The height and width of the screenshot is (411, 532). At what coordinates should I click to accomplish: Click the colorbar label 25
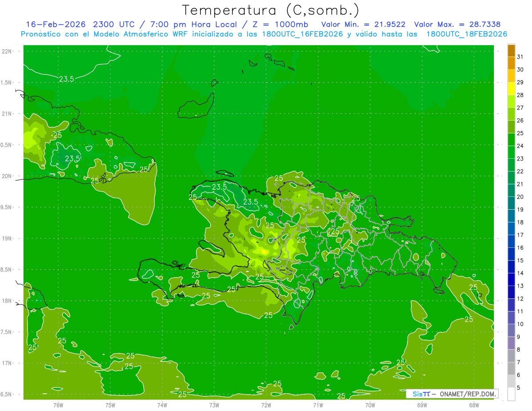tap(520, 133)
